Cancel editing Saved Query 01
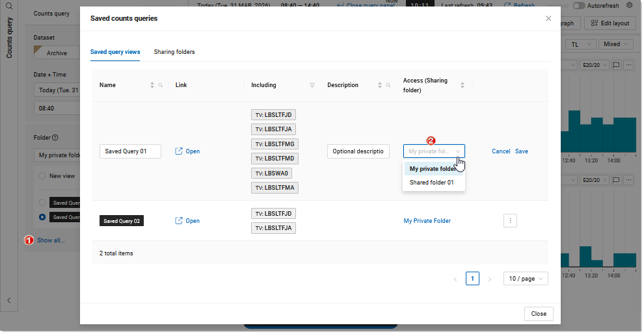644x334 pixels. 501,151
